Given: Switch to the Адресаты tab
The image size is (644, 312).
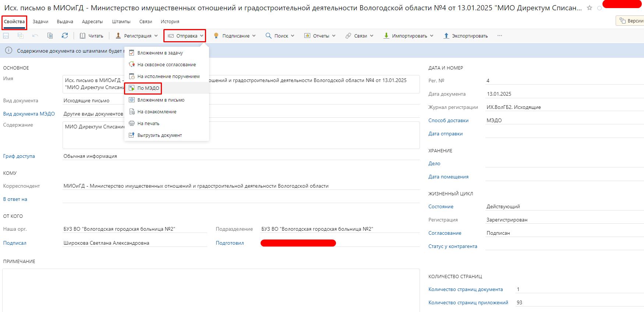Looking at the screenshot, I should click(92, 22).
